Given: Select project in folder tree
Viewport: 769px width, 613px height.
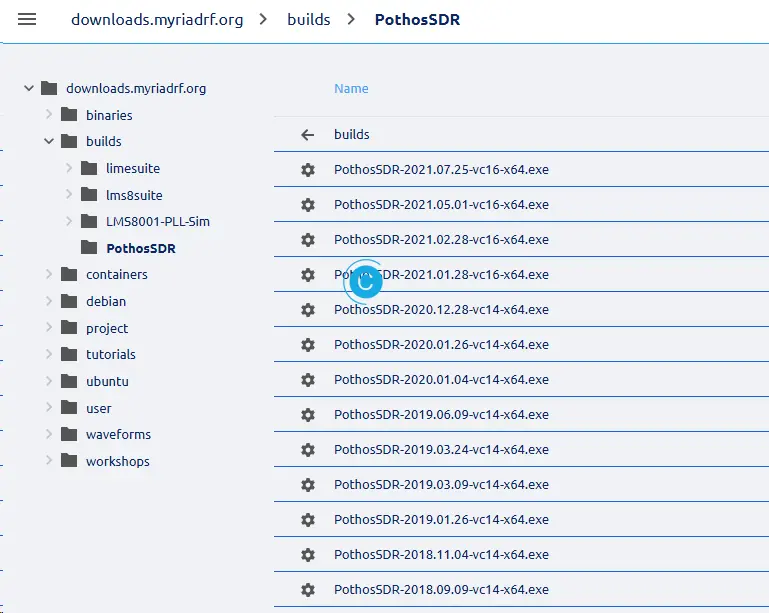Looking at the screenshot, I should tap(107, 328).
